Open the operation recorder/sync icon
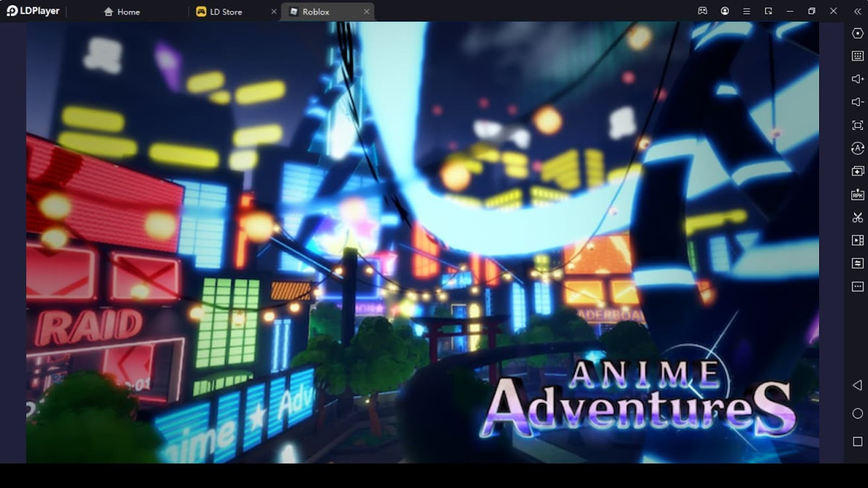 pyautogui.click(x=857, y=148)
